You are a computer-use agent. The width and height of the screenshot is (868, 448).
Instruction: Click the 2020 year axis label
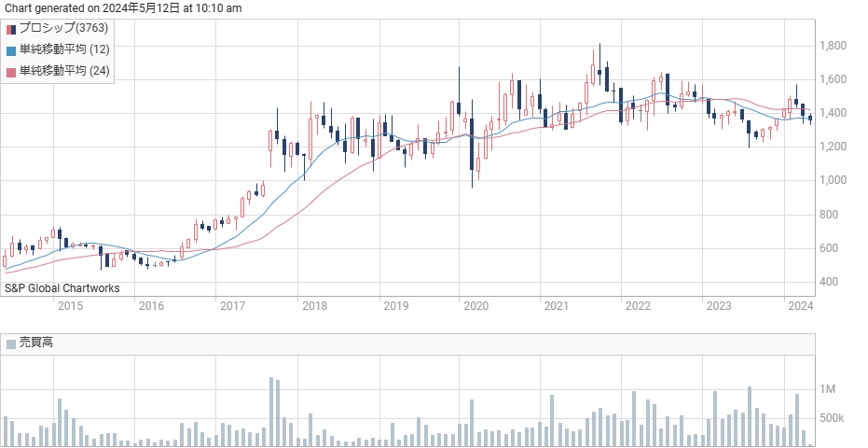(x=475, y=306)
